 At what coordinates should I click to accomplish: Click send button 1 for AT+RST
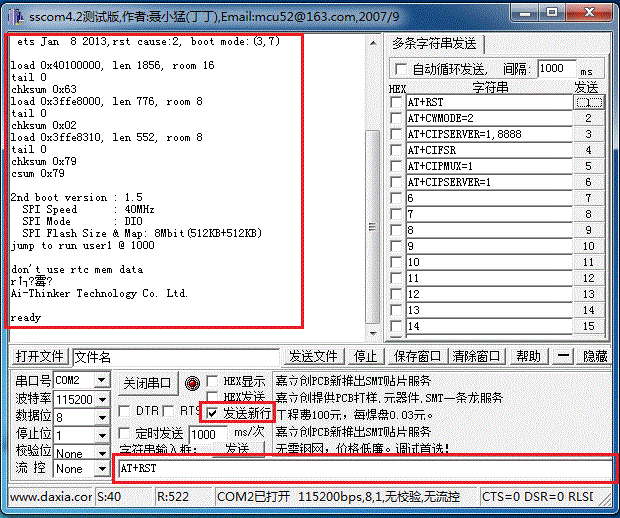[x=589, y=102]
